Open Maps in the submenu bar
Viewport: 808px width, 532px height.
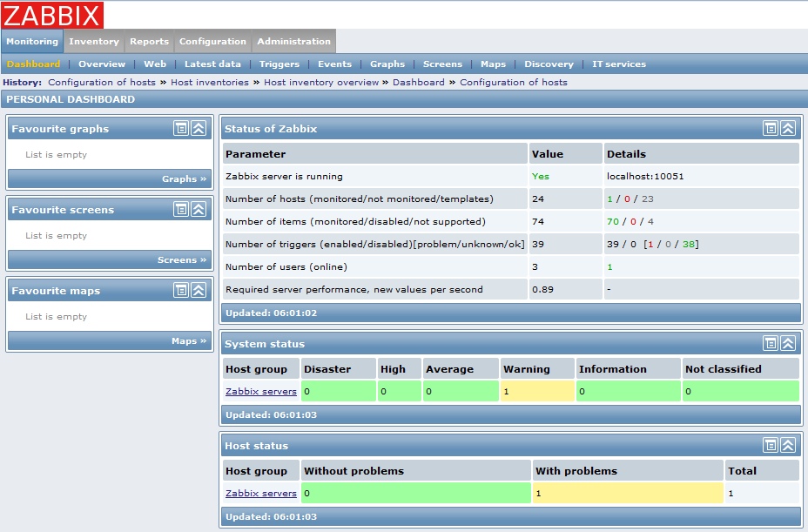493,64
